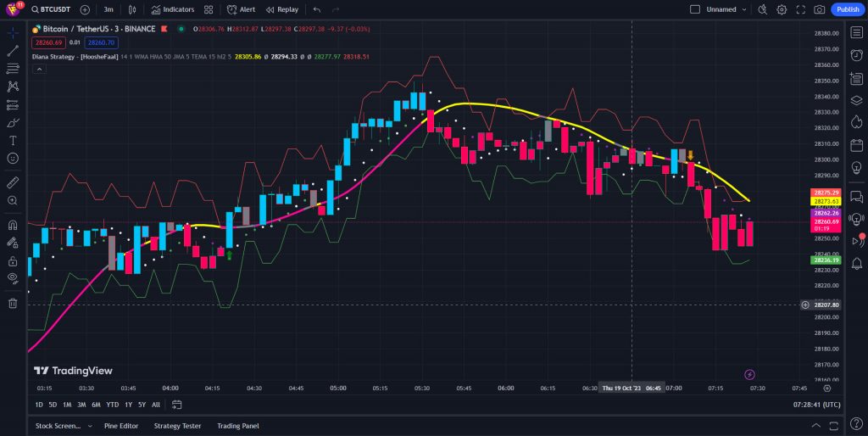Maximize the bottom panel
Image resolution: width=868 pixels, height=436 pixels.
click(x=833, y=426)
